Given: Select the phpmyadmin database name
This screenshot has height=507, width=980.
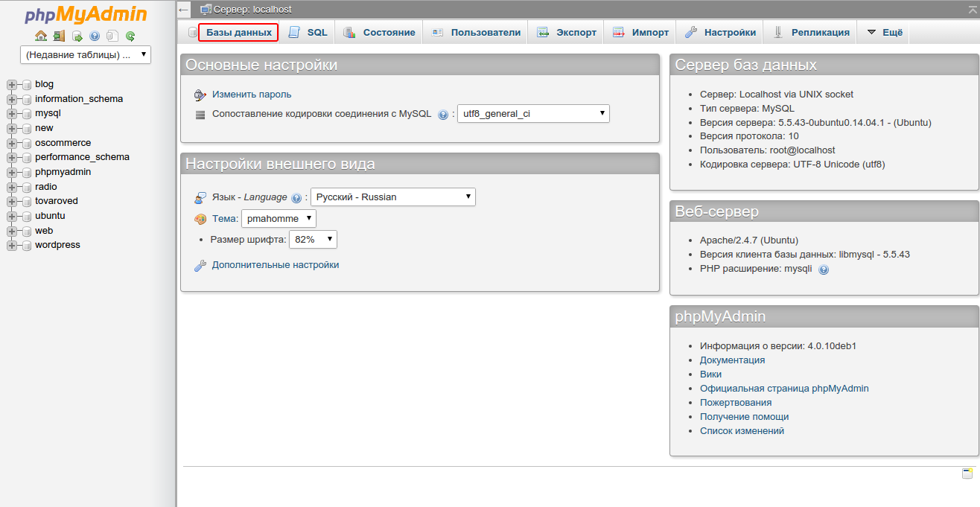Looking at the screenshot, I should (63, 172).
